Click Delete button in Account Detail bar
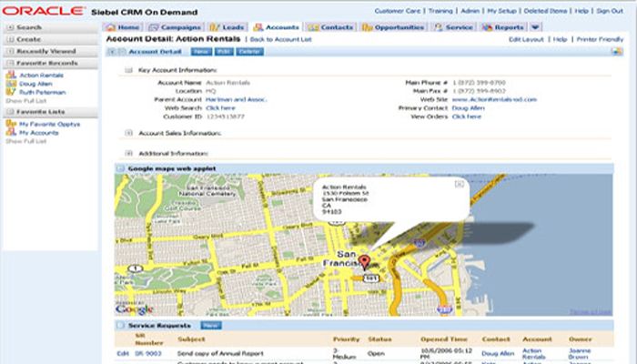 pos(250,52)
